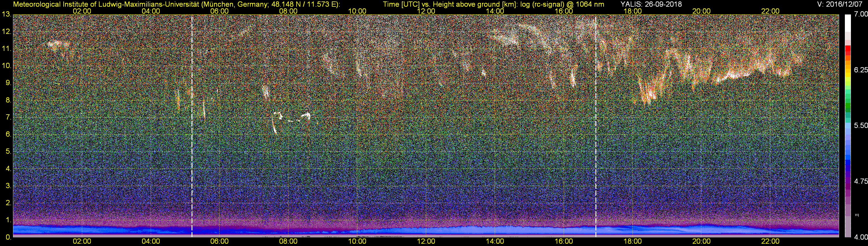Click the 6 km height axis label
Viewport: 868px width, 246px height.
point(8,135)
